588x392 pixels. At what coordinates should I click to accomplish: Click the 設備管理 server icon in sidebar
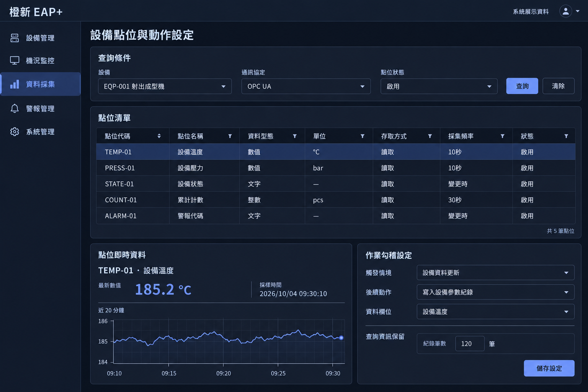click(15, 38)
